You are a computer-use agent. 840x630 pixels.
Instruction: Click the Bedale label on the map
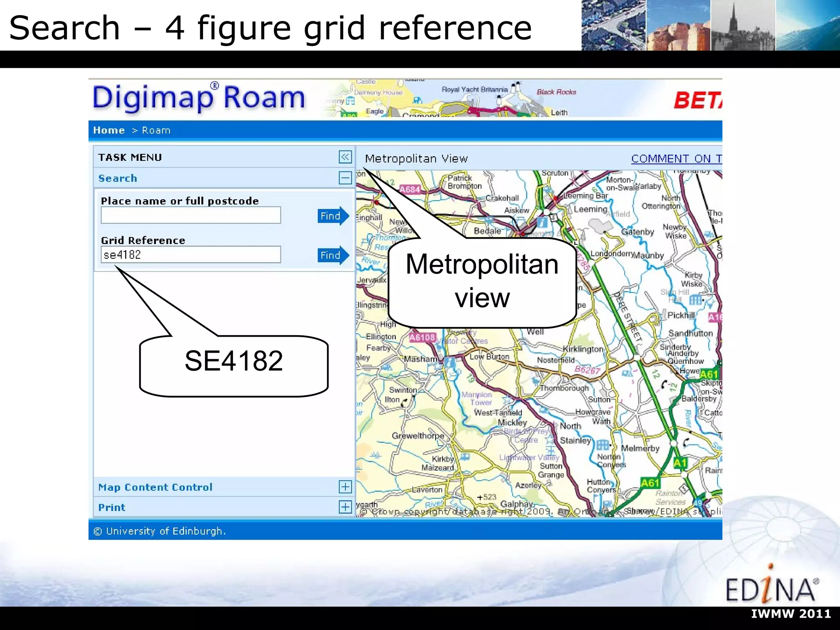pos(487,231)
